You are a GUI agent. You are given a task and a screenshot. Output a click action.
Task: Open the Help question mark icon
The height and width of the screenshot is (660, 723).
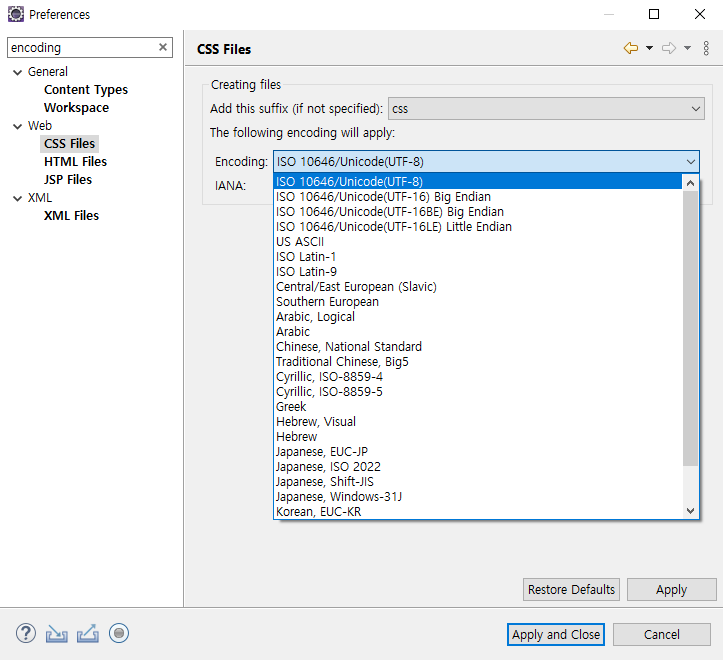26,633
